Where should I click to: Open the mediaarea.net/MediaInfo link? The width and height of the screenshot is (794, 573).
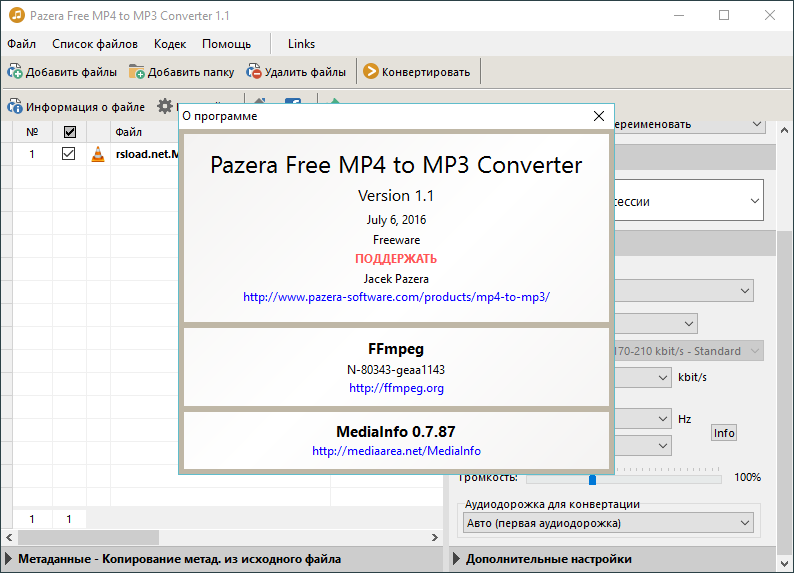(396, 451)
